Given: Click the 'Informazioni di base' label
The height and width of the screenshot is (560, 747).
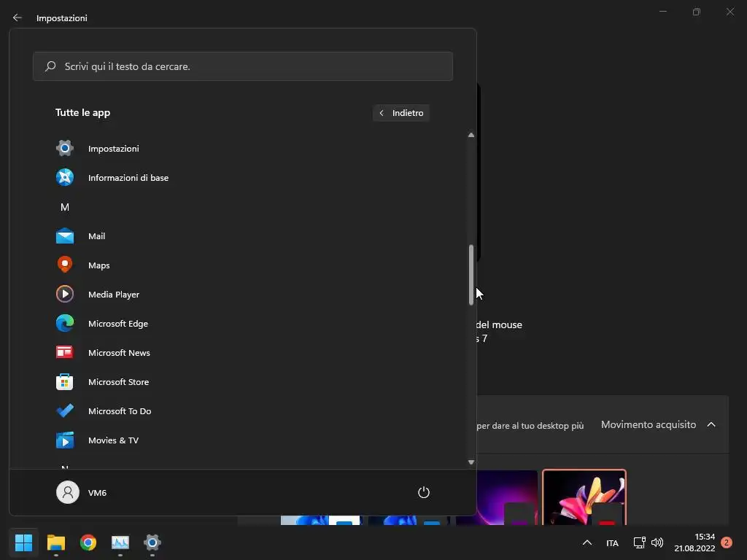Looking at the screenshot, I should pyautogui.click(x=128, y=178).
